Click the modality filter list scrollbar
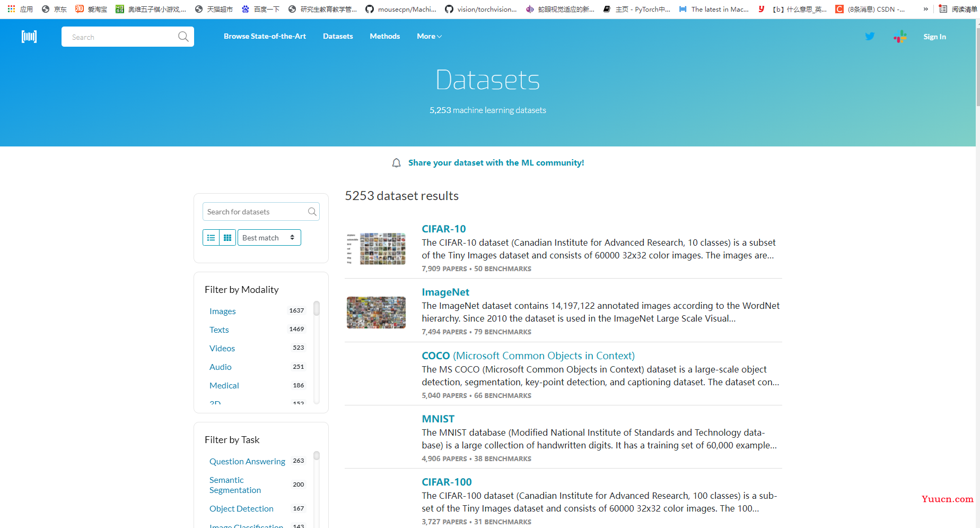Image resolution: width=980 pixels, height=528 pixels. [x=317, y=308]
